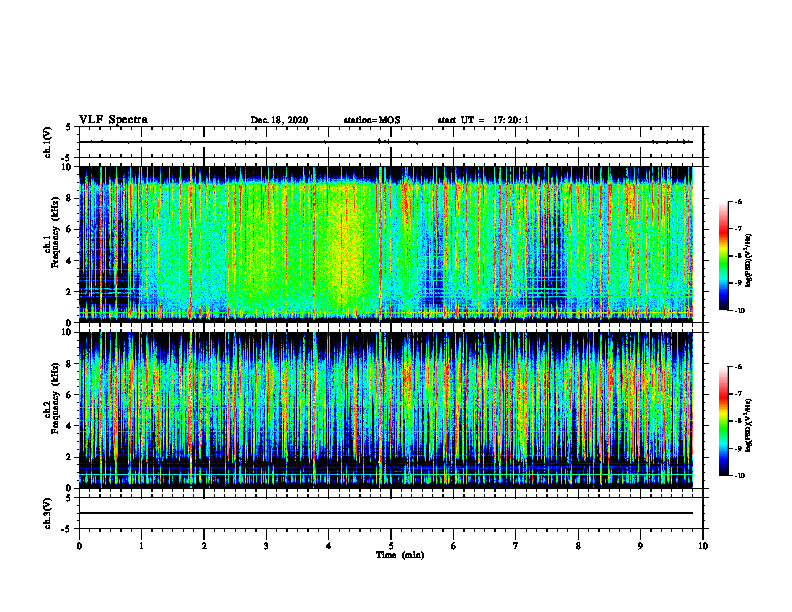
Task: Click time axis tick label "8"
Action: click(x=578, y=546)
